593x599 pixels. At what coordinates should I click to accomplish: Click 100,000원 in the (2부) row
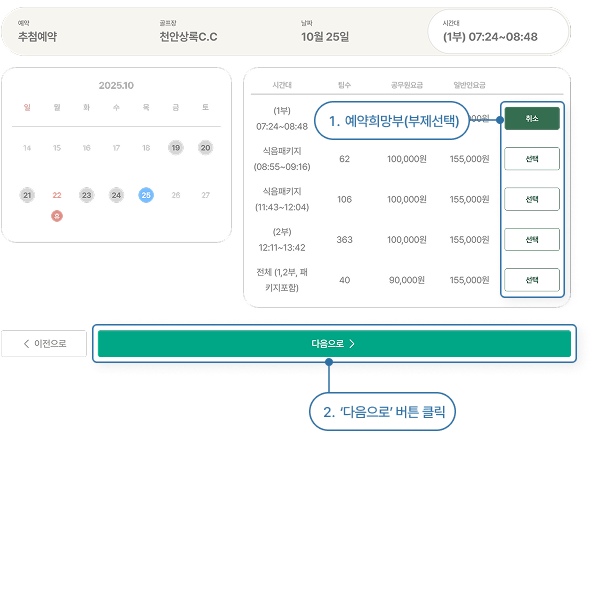[407, 240]
